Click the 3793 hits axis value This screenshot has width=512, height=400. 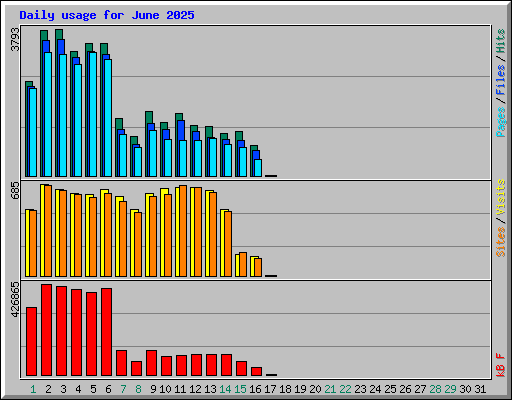pos(15,39)
